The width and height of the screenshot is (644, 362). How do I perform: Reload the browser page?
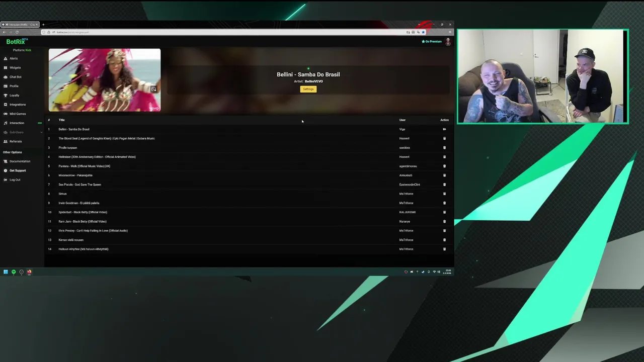click(17, 32)
